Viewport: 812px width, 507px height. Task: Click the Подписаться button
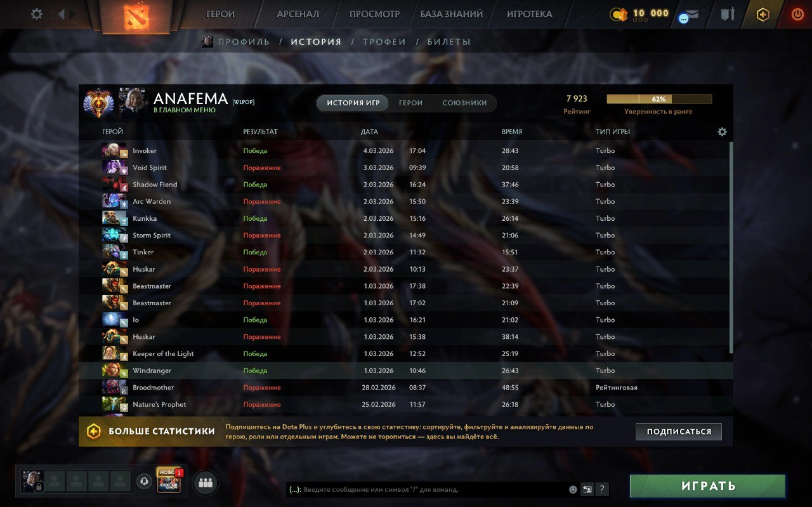[x=679, y=431]
